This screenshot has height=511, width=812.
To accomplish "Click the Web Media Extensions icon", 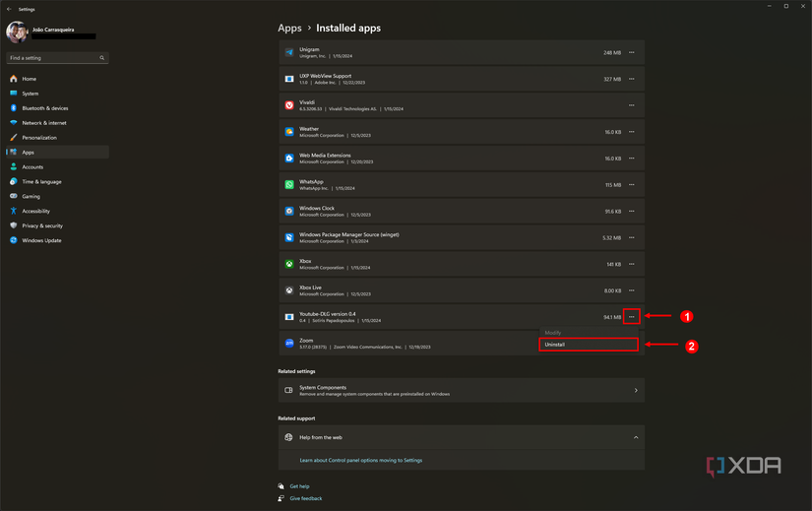I will point(289,159).
